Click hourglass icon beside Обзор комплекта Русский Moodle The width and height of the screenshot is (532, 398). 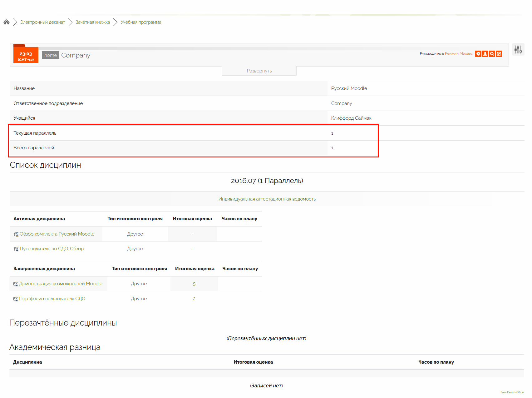[x=16, y=234]
